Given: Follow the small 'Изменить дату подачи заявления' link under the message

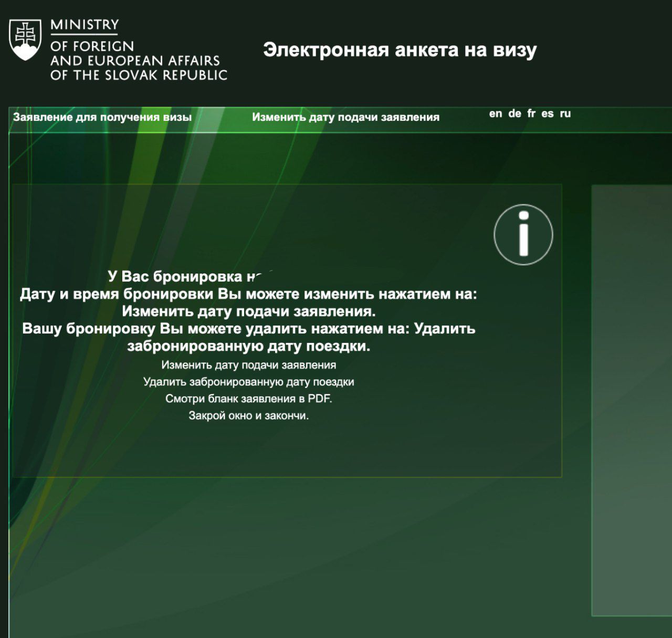Looking at the screenshot, I should click(x=248, y=365).
